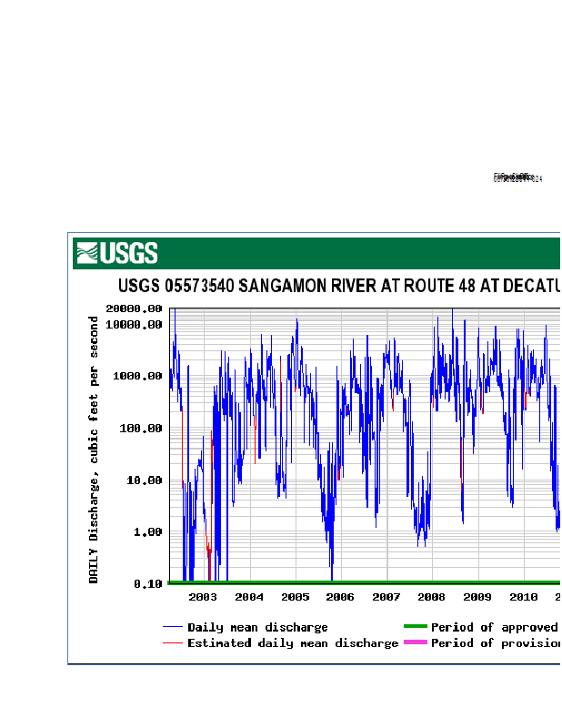Image resolution: width=562 pixels, height=728 pixels.
Task: Click the 'Period of provisional' legend text
Action: click(494, 643)
